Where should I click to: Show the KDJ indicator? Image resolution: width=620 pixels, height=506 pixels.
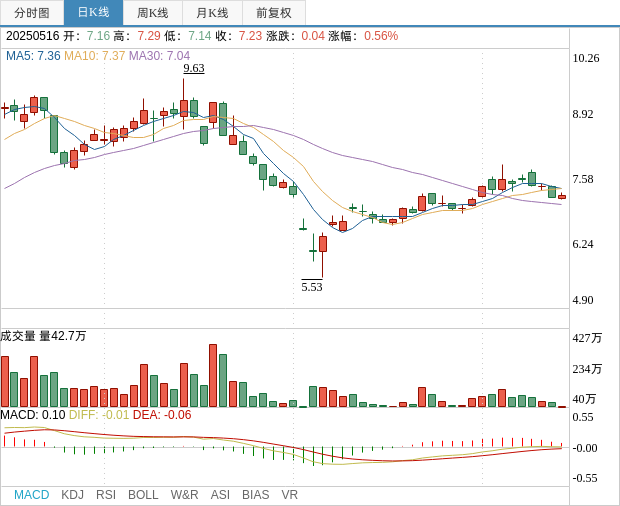coord(72,495)
